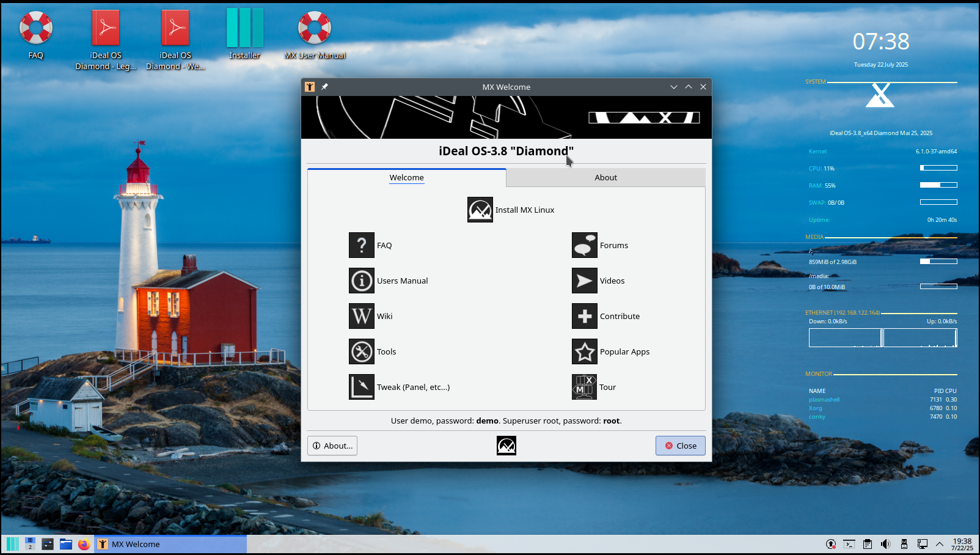
Task: Launch the Tools wrench icon
Action: click(x=362, y=351)
